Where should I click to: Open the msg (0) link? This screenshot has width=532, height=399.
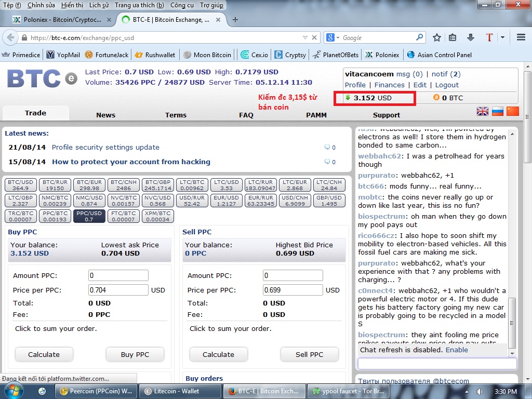[409, 74]
